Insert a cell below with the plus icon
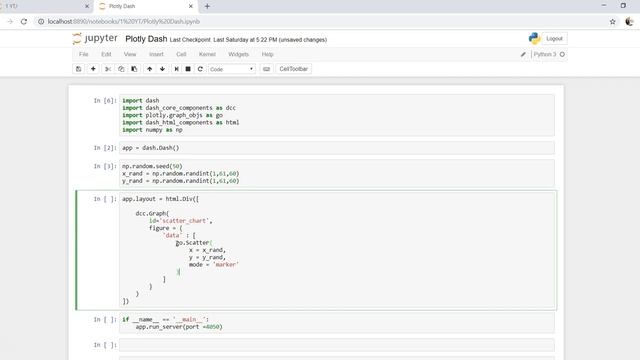Viewport: 640px width, 360px height. click(x=93, y=69)
